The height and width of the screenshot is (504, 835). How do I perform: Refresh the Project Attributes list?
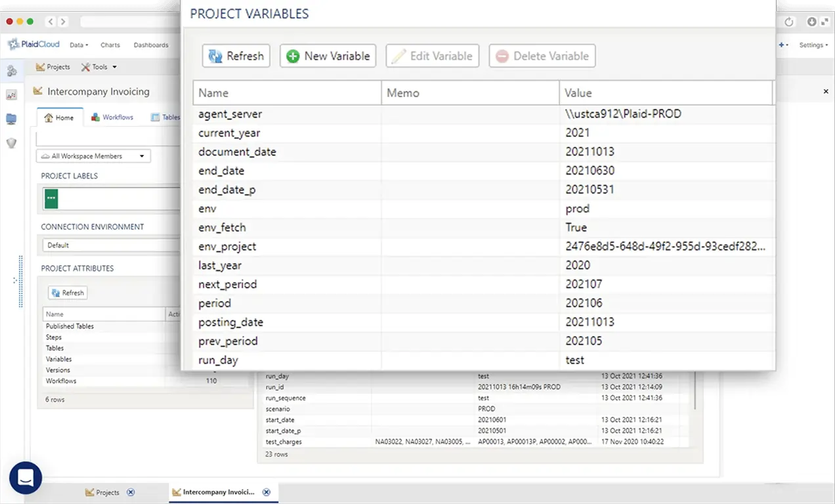point(68,293)
